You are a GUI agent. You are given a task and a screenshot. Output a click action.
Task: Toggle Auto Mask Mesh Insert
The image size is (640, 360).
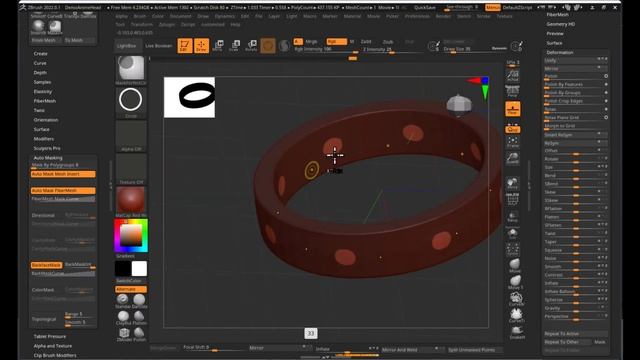(x=63, y=174)
